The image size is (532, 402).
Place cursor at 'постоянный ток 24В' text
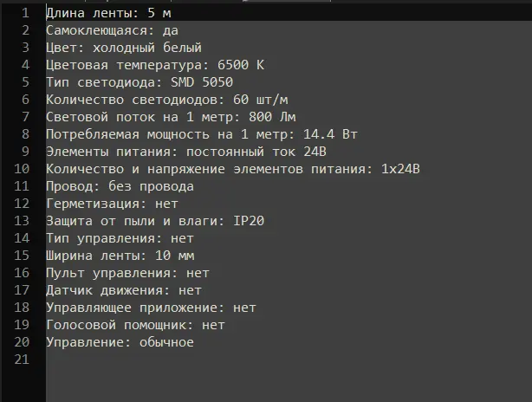tap(256, 152)
